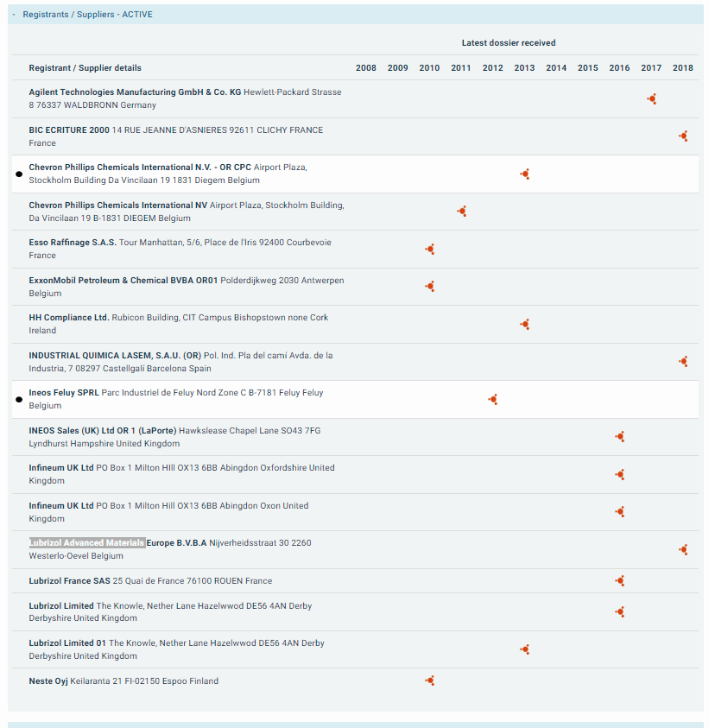Click 'Infineum UK Ltd' name with Oxfordshire address

tap(61, 468)
